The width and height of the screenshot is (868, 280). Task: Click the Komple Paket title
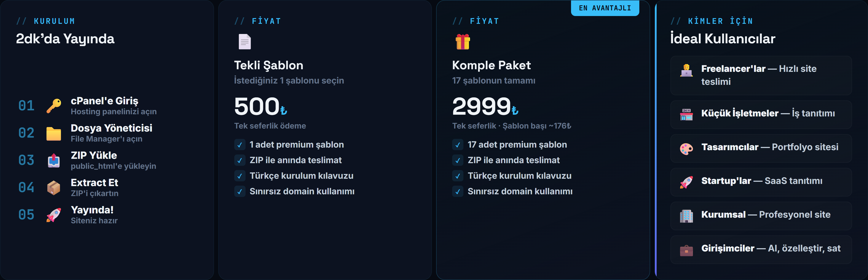pyautogui.click(x=491, y=65)
